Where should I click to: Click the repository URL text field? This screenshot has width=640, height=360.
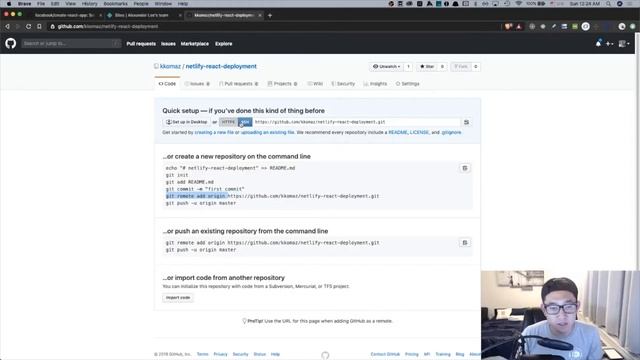click(x=357, y=122)
